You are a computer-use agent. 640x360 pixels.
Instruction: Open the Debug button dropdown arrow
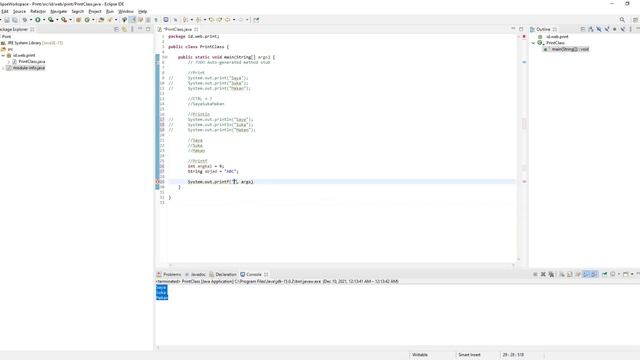click(31, 20)
